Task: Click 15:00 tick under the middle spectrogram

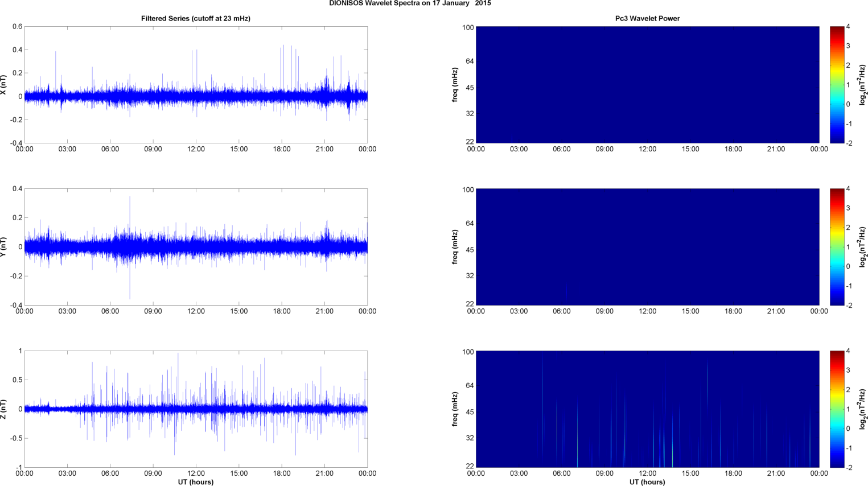Action: pyautogui.click(x=690, y=311)
